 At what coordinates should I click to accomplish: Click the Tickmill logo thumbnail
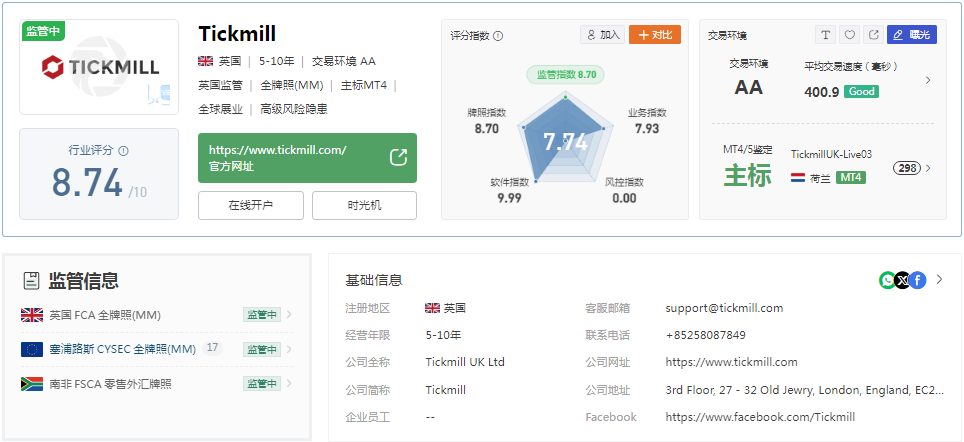pos(99,67)
